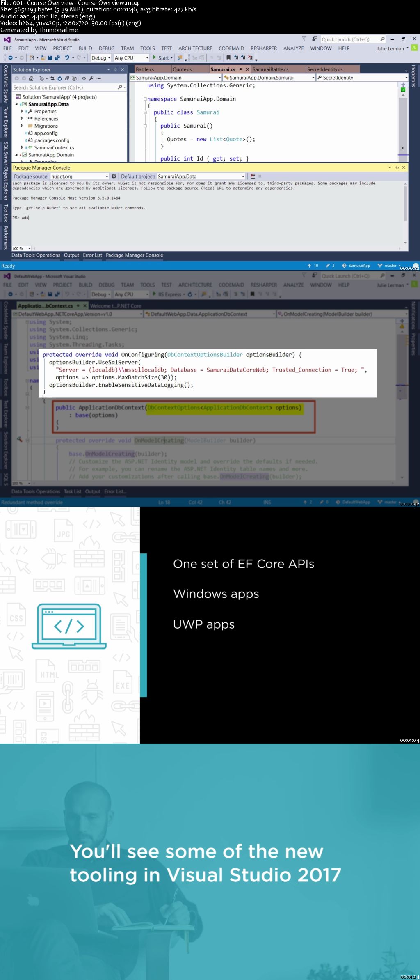The width and height of the screenshot is (420, 980).
Task: Click Navigate Backward icon in SamuraiApp toolbar
Action: point(10,58)
